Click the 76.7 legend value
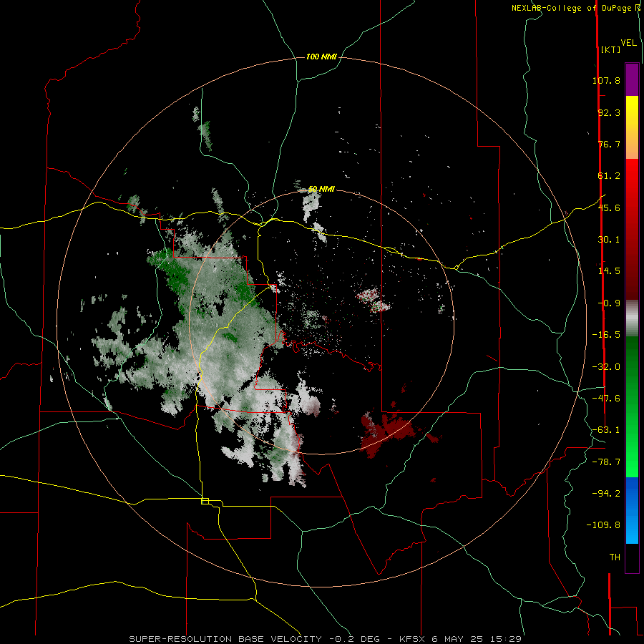 [x=609, y=144]
